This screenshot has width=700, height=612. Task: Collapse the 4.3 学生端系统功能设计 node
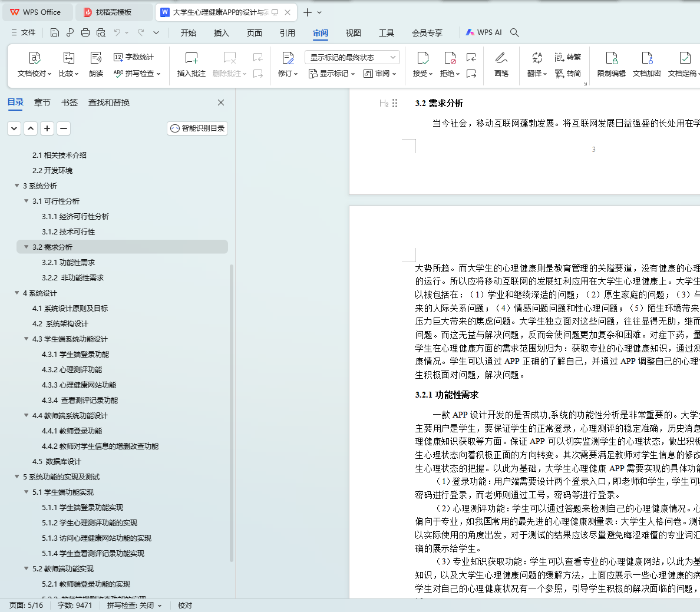click(27, 339)
